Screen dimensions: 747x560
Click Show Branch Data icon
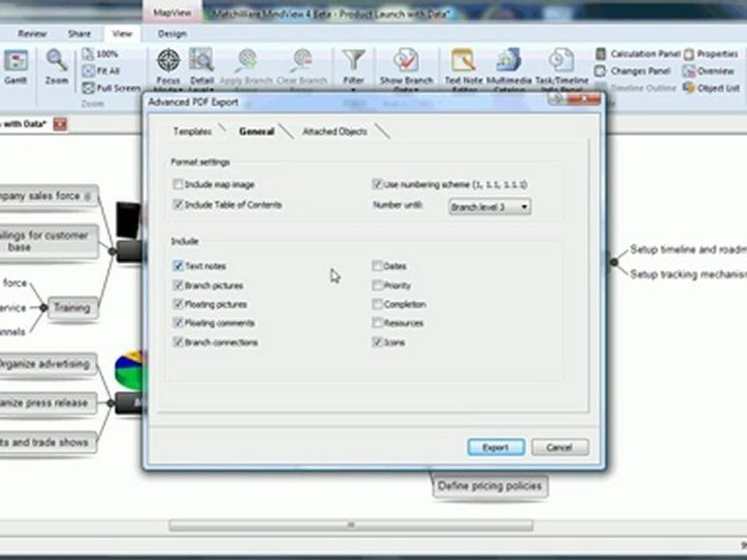[406, 70]
